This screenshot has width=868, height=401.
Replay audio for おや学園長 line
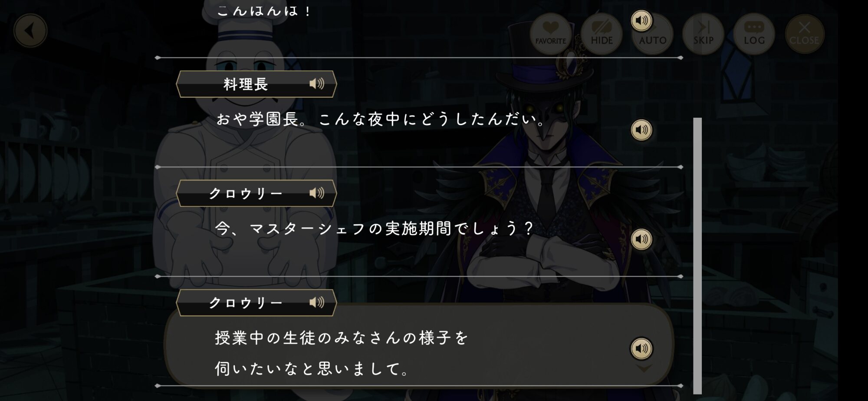(641, 130)
